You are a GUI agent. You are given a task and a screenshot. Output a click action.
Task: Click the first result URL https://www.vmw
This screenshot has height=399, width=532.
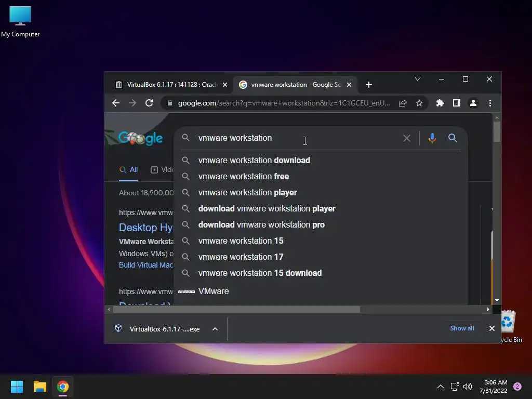tap(146, 212)
